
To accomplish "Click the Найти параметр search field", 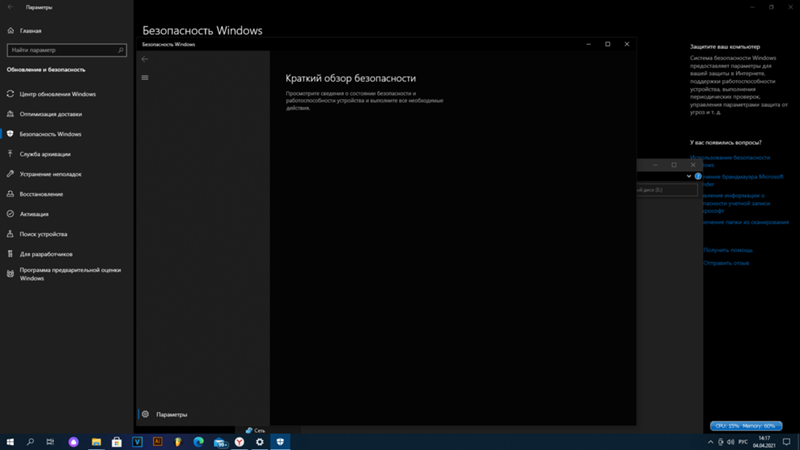I will click(x=67, y=50).
